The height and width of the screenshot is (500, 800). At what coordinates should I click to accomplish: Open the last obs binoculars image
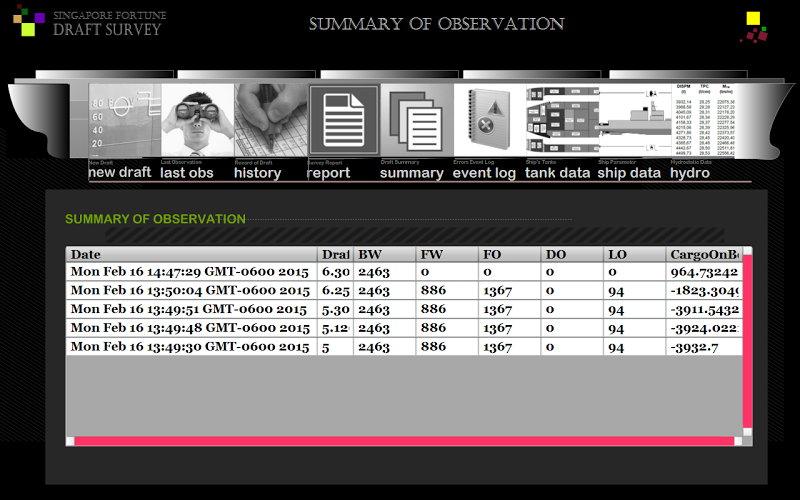(x=198, y=120)
